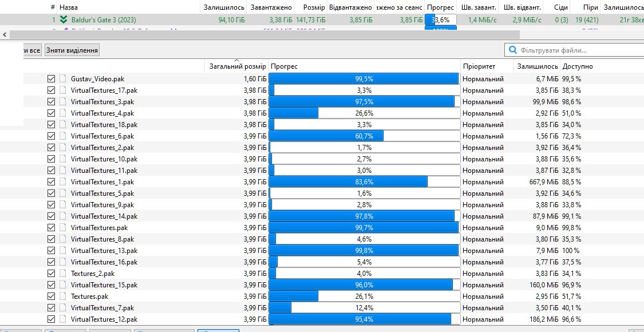Click the green downloading icon for Baldur's Gate 3
The image size is (644, 332).
point(64,20)
